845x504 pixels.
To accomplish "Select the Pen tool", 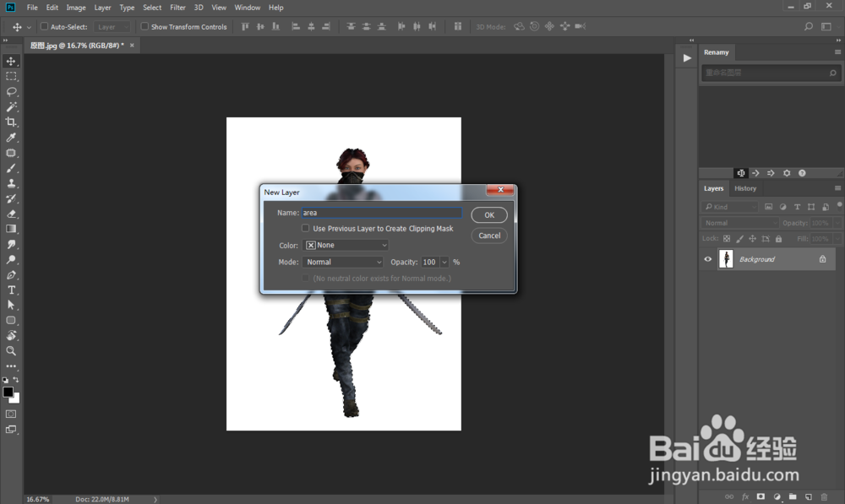I will point(11,274).
